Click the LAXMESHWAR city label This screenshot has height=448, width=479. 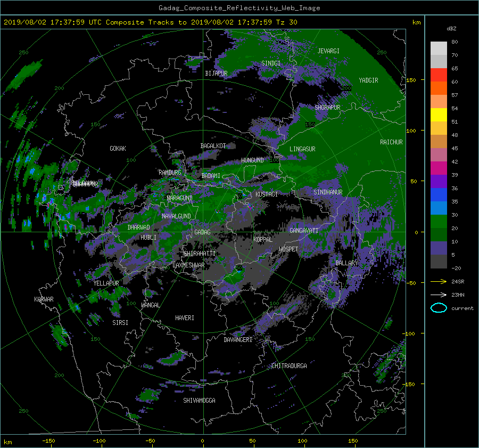point(188,265)
